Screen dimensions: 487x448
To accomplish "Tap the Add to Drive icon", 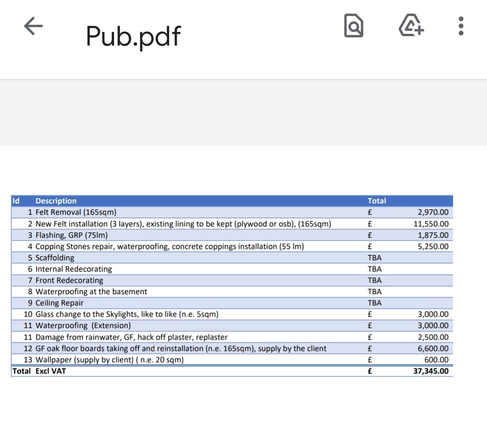I will coord(411,26).
